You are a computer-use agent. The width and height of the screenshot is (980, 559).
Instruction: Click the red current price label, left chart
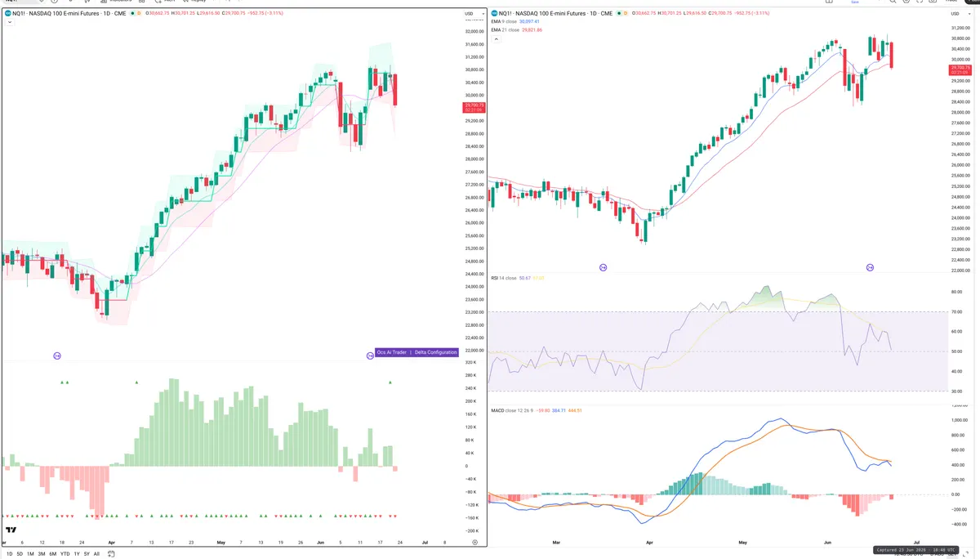coord(474,107)
